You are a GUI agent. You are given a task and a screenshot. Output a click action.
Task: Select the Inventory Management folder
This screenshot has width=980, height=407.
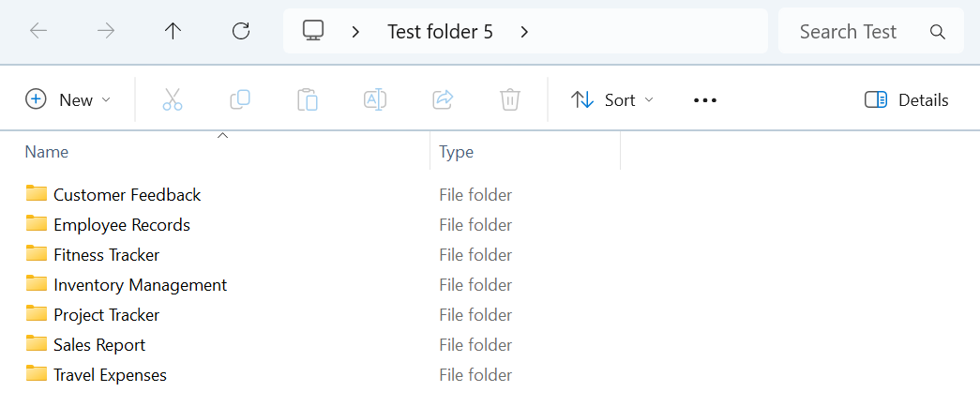[x=140, y=285]
